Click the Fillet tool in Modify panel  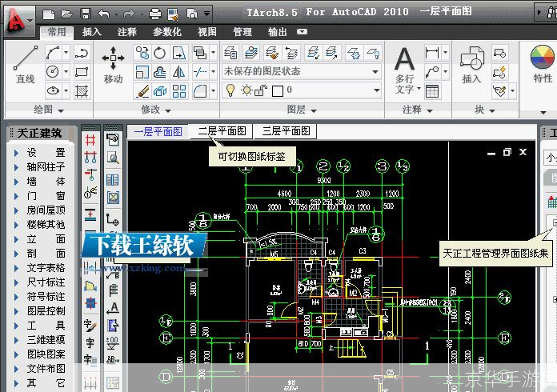click(200, 91)
